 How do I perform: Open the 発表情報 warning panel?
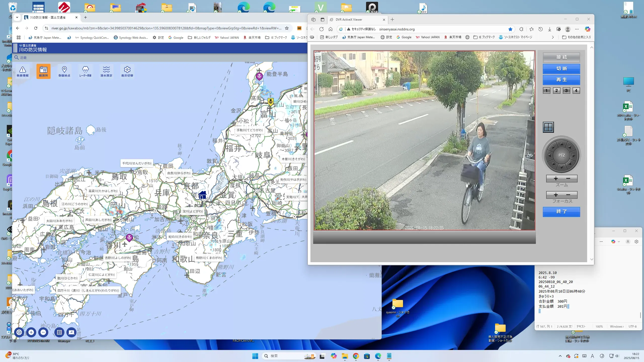click(22, 71)
